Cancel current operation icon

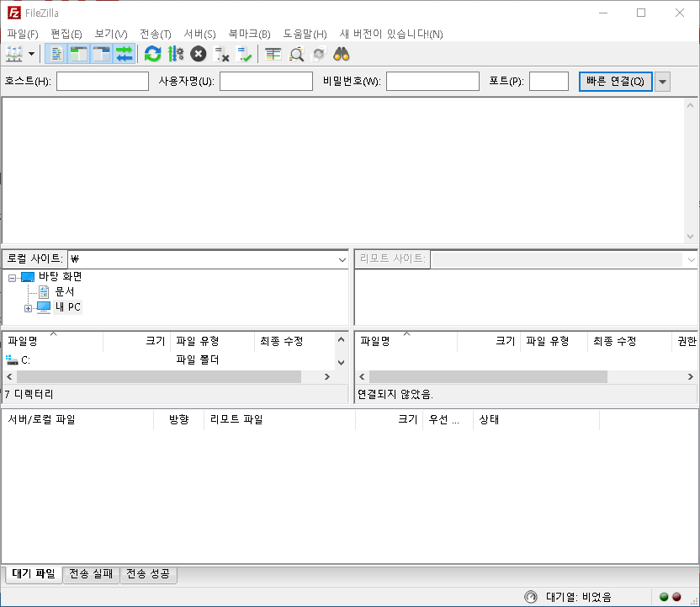[x=199, y=54]
